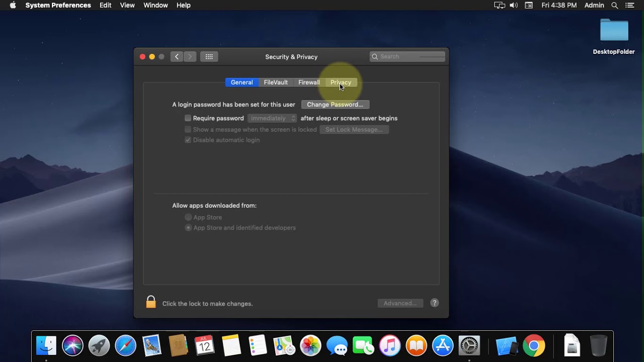Screen dimensions: 644x362
Task: Select the App Store radio button
Action: [188, 217]
